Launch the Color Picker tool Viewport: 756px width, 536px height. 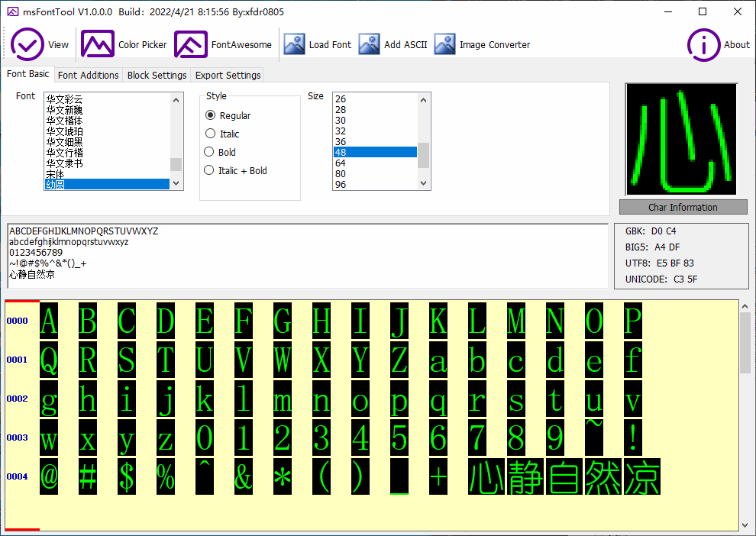[x=124, y=44]
